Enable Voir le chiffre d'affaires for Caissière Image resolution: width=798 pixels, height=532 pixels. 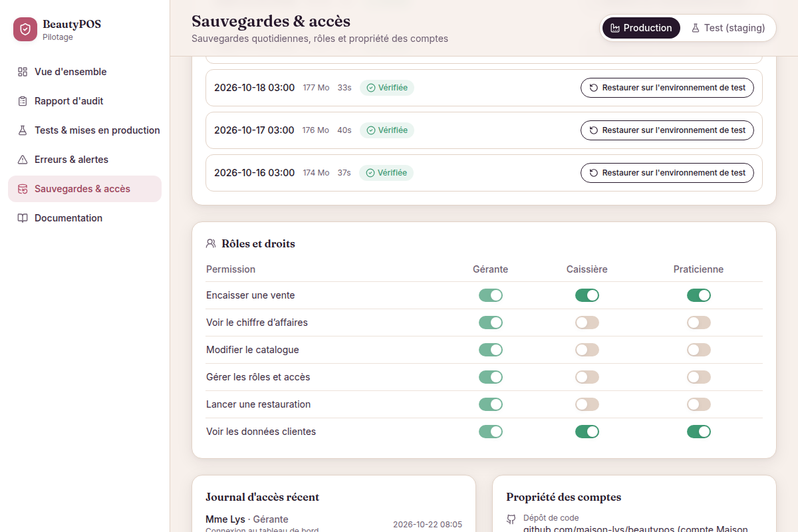(x=587, y=323)
